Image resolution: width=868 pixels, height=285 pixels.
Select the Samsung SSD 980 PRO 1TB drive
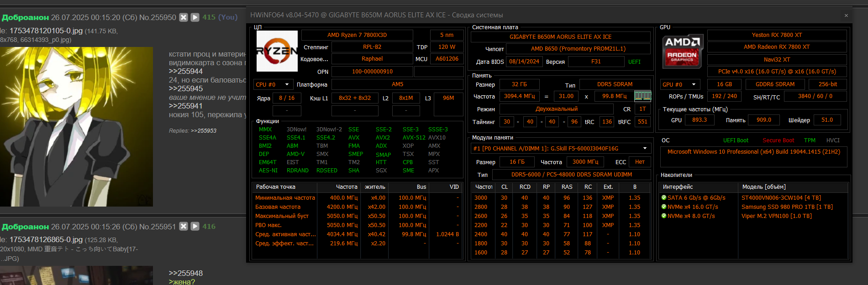tap(753, 207)
